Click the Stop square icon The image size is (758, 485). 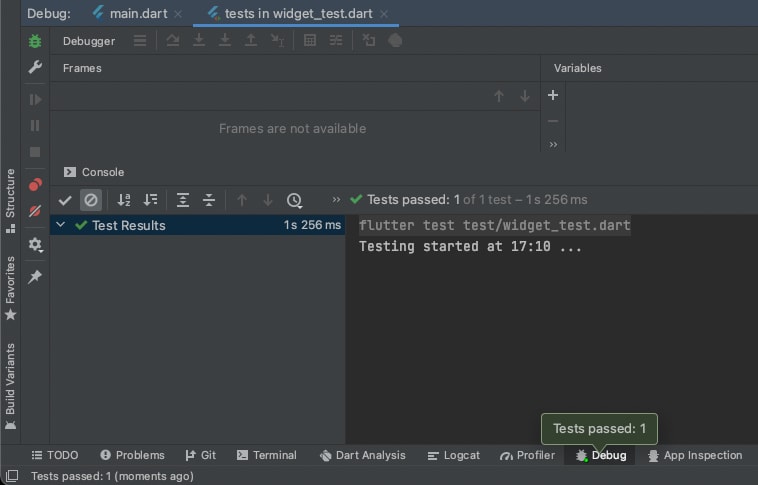tap(35, 152)
